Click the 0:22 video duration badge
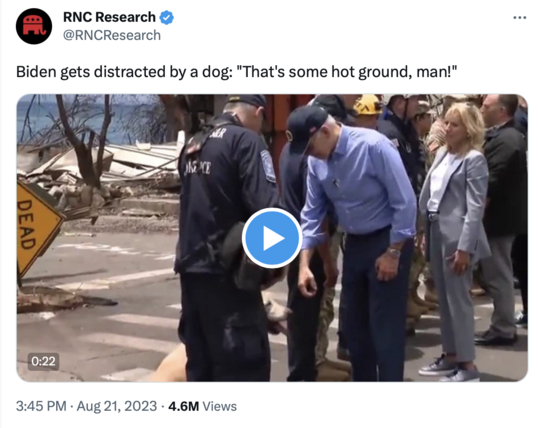Viewport: 539px width, 428px height. click(x=43, y=361)
